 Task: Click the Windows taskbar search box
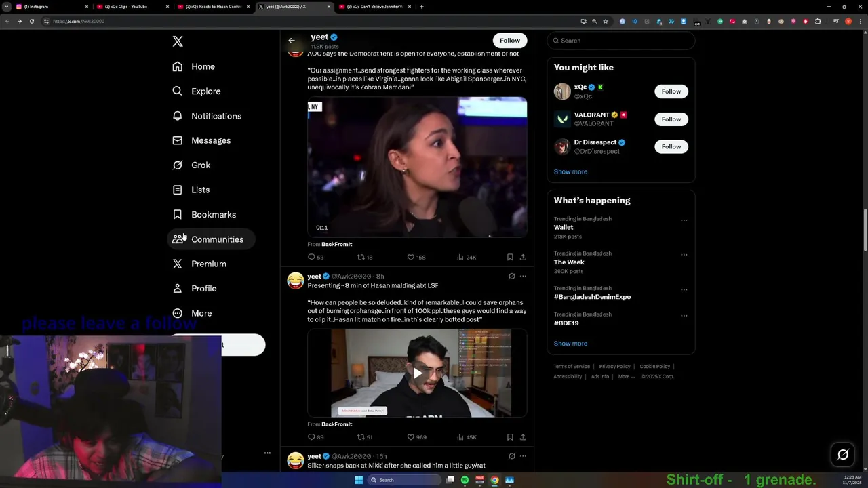point(404,480)
